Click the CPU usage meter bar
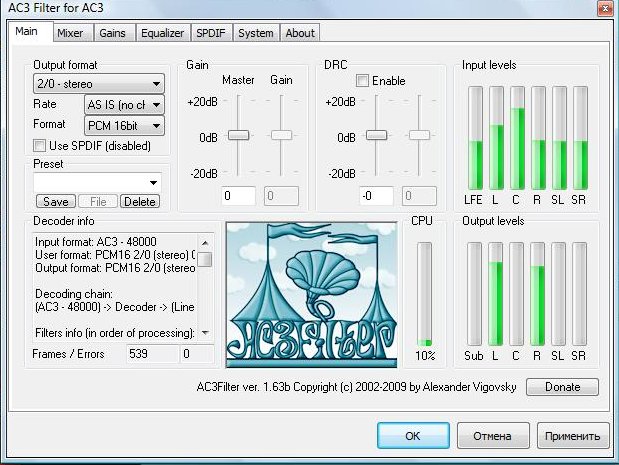Viewport: 619px width, 465px height. [x=425, y=295]
